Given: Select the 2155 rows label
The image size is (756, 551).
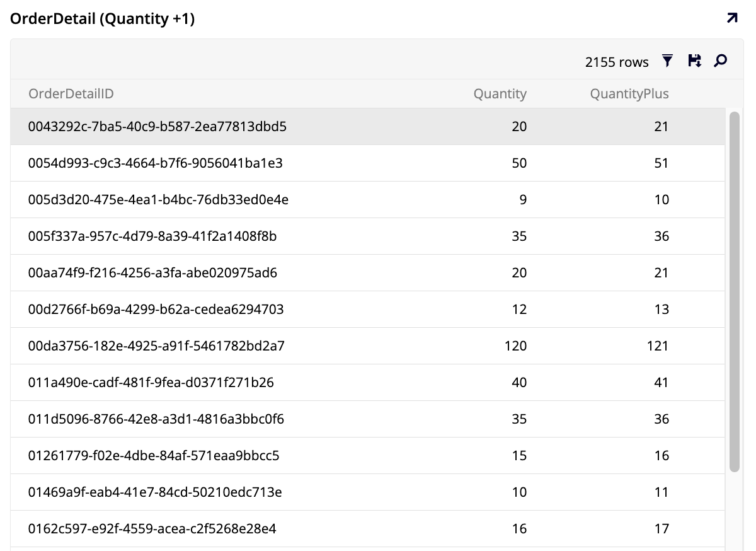Looking at the screenshot, I should pos(617,61).
